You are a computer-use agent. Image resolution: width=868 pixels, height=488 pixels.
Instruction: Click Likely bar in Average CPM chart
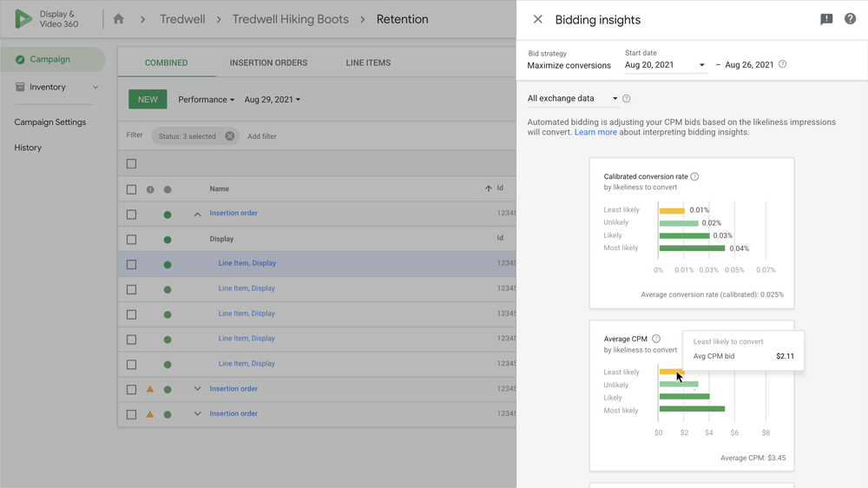coord(684,397)
